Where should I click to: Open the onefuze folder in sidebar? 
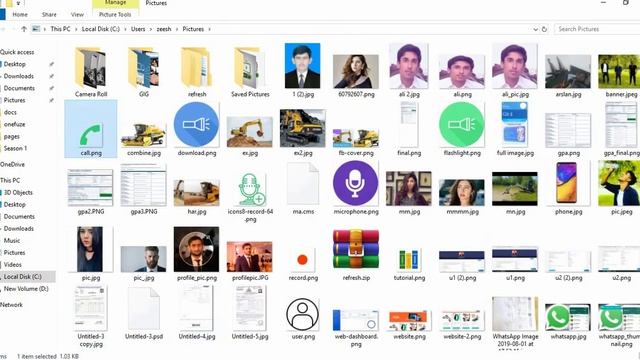point(15,124)
